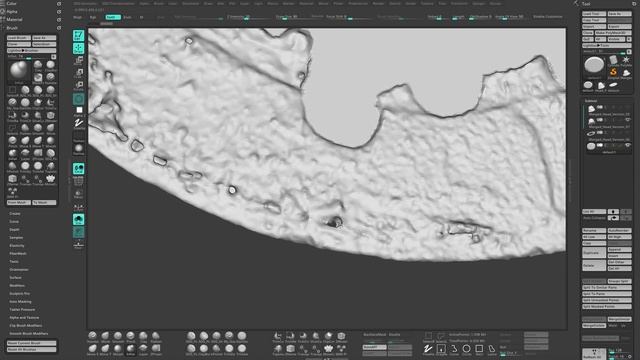Toggle the Local symmetry button
The image size is (640, 360).
[78, 169]
